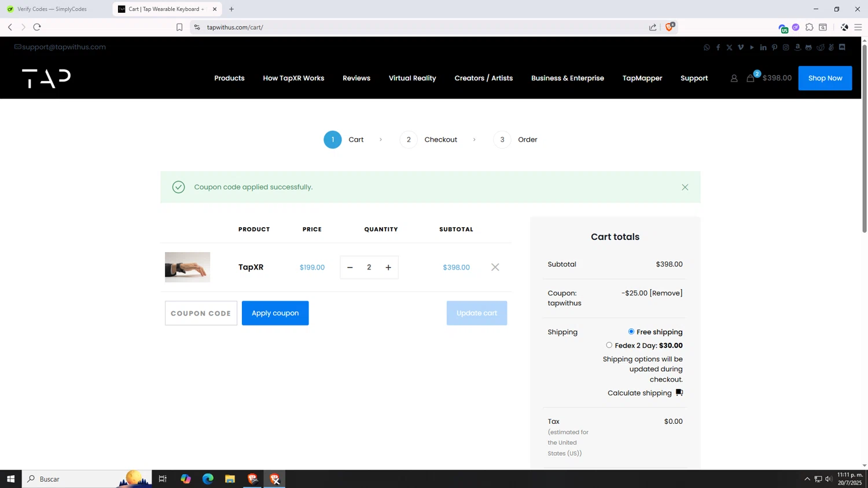
Task: Decrease TapXR quantity with minus button
Action: pyautogui.click(x=350, y=267)
